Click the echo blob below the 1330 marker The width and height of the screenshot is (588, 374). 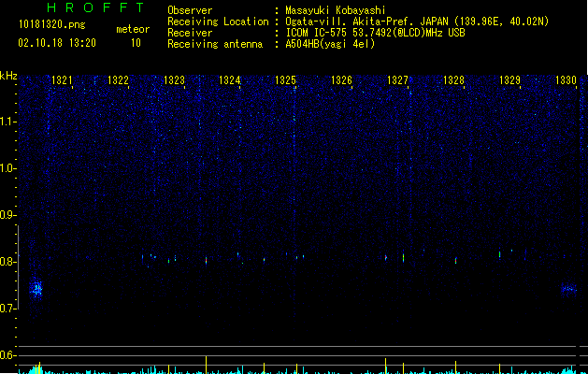(x=568, y=289)
